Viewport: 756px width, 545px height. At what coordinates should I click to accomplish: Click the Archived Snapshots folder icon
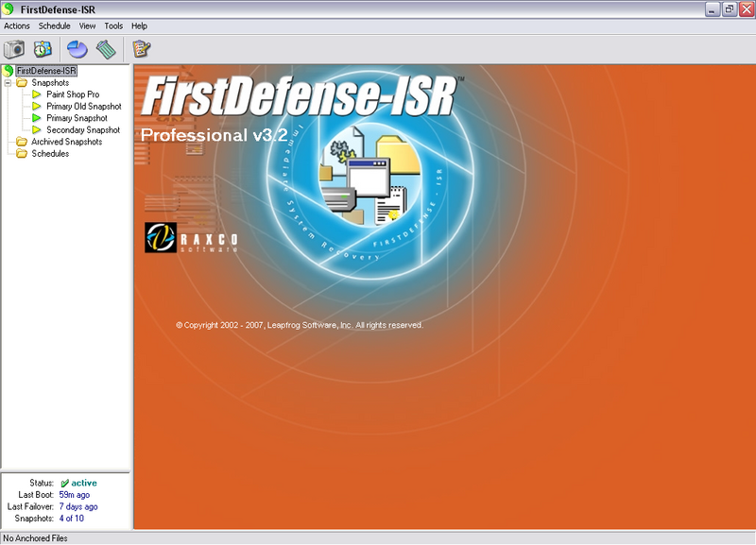[22, 142]
